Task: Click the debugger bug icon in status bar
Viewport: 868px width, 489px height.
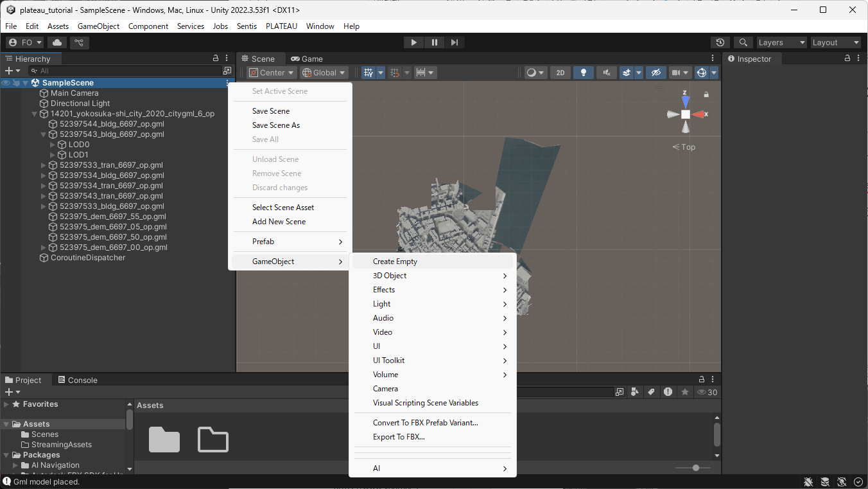Action: point(810,482)
